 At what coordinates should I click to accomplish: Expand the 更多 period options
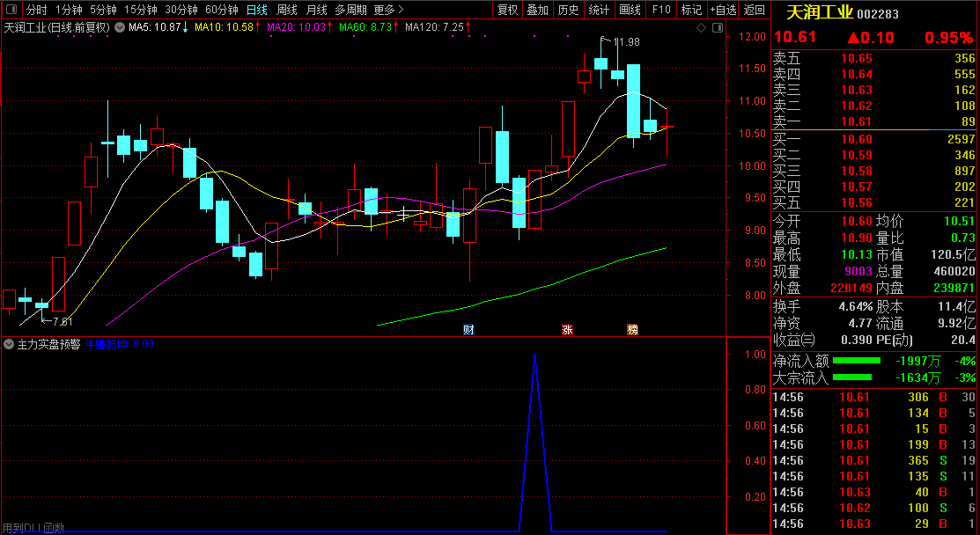tap(388, 10)
